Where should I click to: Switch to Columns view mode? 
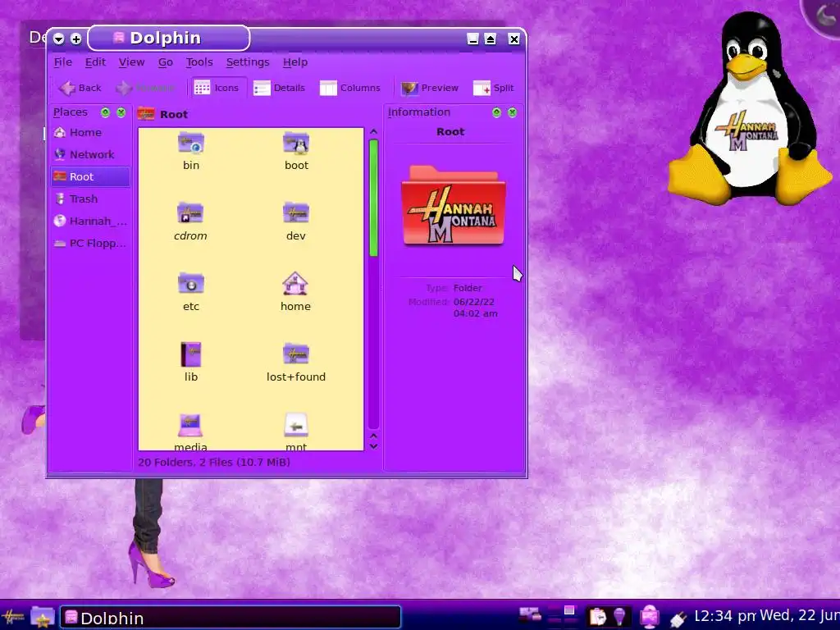coord(349,88)
